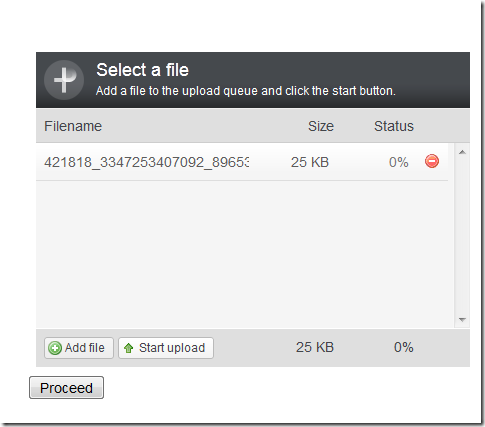Click the 25 KB size of queued file
Viewport: 485px width, 427px height.
(310, 162)
